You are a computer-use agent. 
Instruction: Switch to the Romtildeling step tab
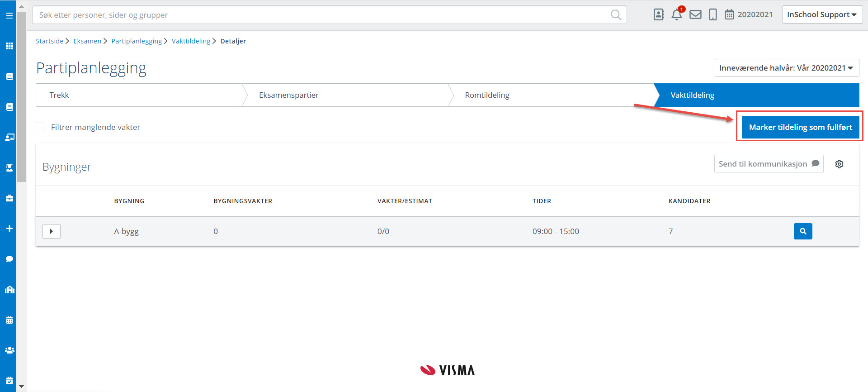click(x=552, y=95)
